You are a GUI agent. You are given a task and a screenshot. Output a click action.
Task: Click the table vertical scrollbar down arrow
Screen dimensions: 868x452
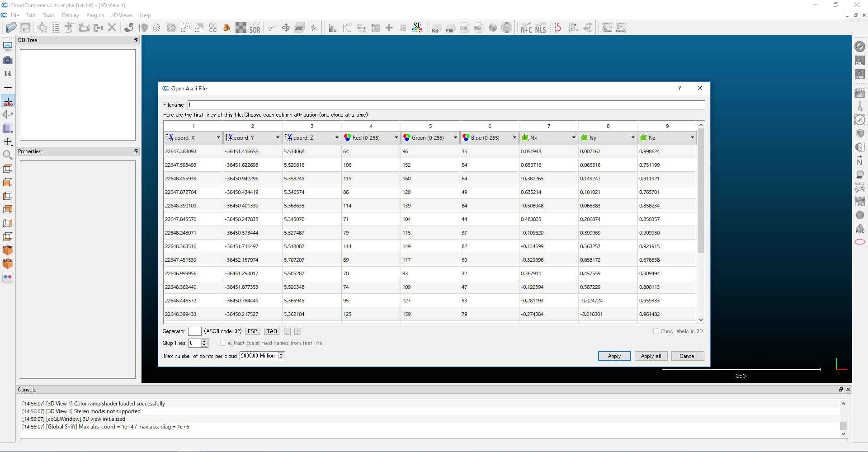click(701, 320)
